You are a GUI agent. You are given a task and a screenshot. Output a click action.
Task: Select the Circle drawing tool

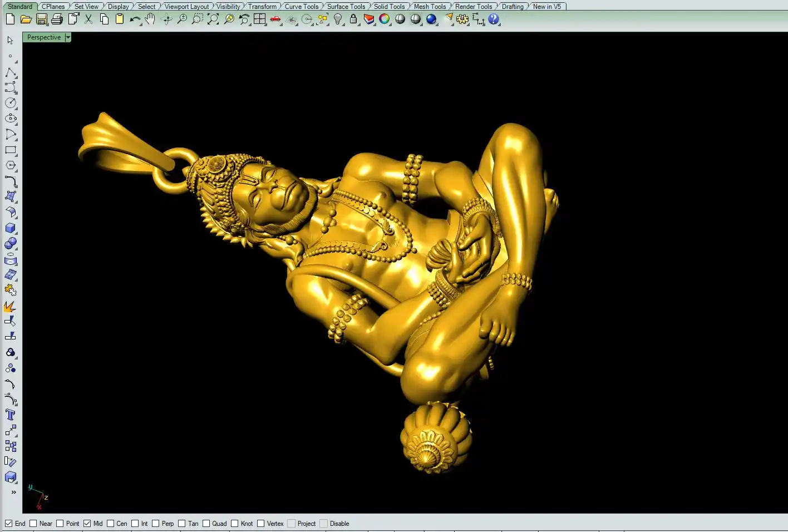[x=11, y=103]
